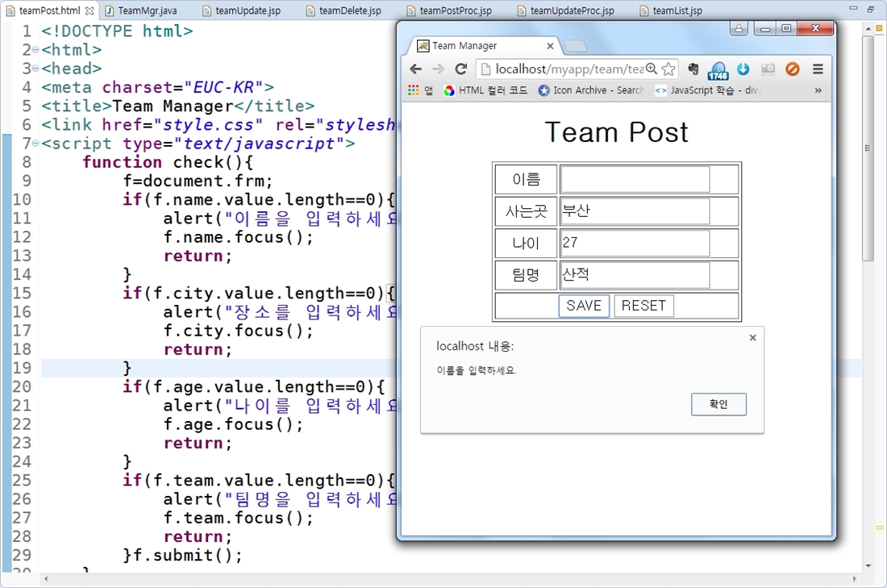Click the Evernote elephant extension icon

click(693, 69)
